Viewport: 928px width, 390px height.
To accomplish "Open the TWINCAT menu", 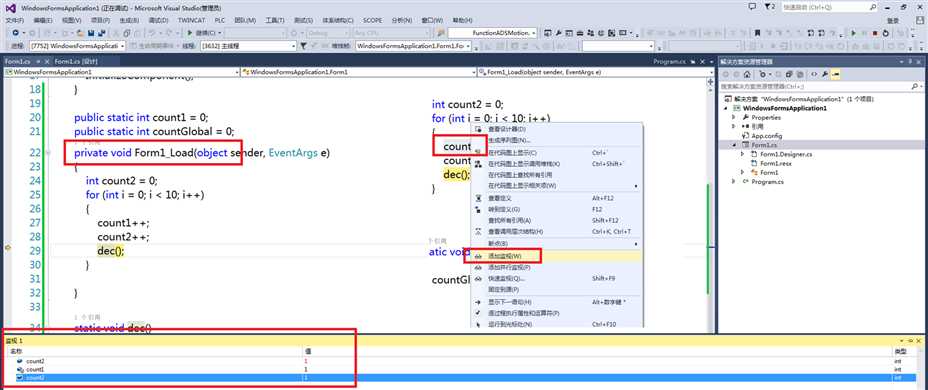I will click(x=191, y=20).
